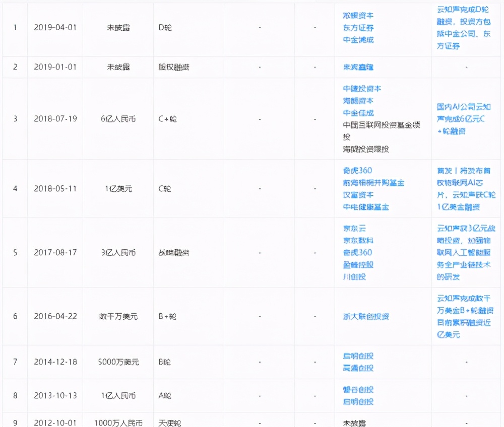This screenshot has width=504, height=427.
Task: Open the 汉富资本 investor link
Action: 358,195
